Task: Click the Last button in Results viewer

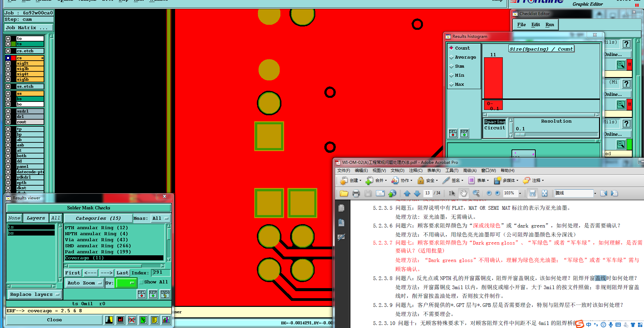Action: click(122, 273)
